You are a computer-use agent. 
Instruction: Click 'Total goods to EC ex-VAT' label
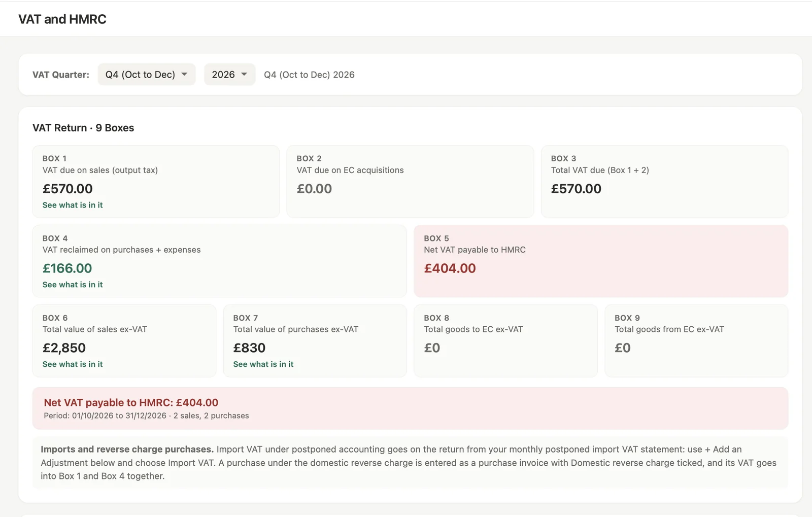[x=473, y=329]
